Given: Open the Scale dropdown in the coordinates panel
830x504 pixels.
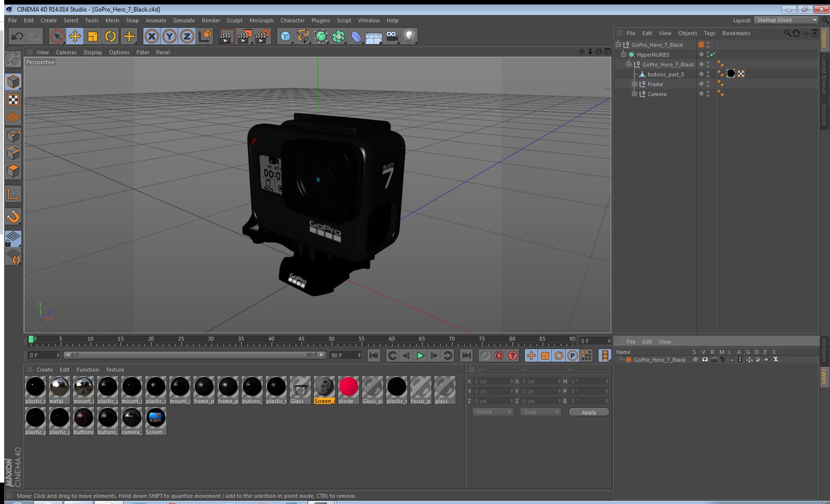Looking at the screenshot, I should point(540,412).
